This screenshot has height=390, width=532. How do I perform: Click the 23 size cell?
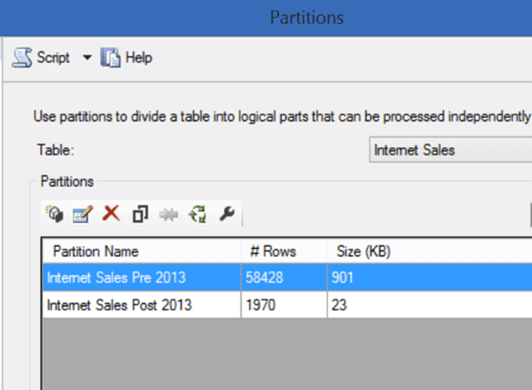(430, 305)
